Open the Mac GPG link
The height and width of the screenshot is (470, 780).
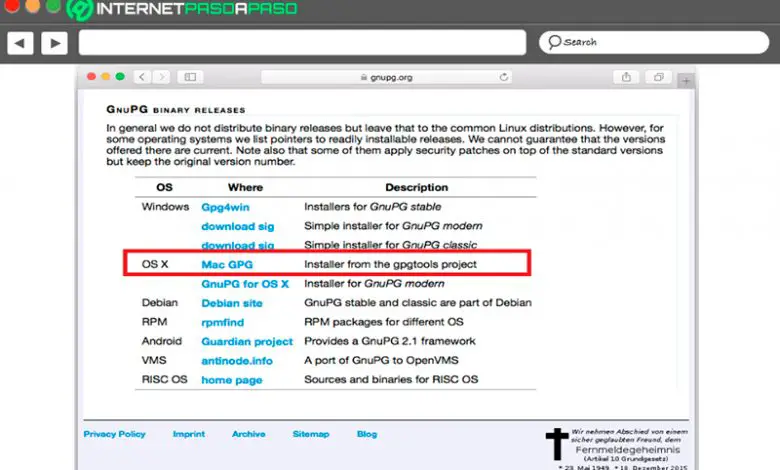[x=227, y=265]
